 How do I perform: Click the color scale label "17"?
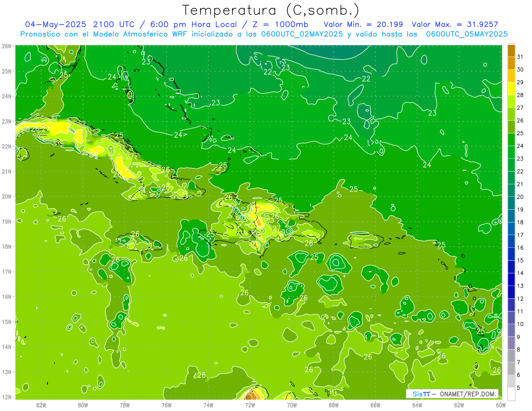pyautogui.click(x=520, y=235)
